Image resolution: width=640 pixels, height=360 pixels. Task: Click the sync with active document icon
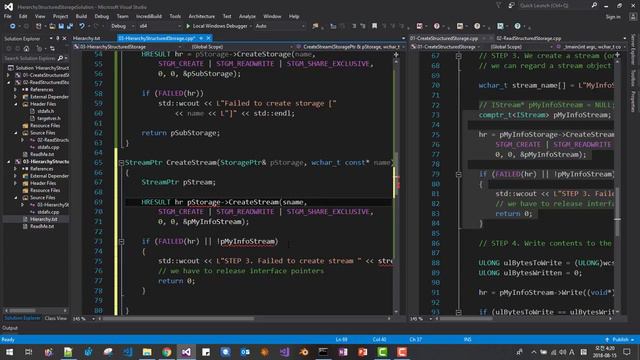[x=52, y=49]
